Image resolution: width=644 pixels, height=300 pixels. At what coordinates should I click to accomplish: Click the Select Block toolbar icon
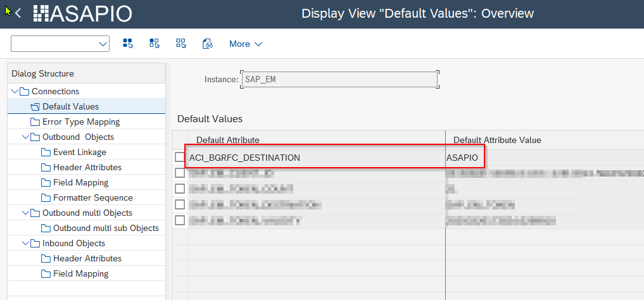coord(154,44)
